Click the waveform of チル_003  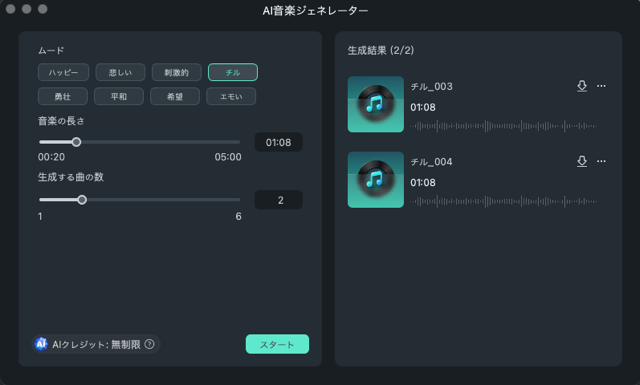[504, 126]
